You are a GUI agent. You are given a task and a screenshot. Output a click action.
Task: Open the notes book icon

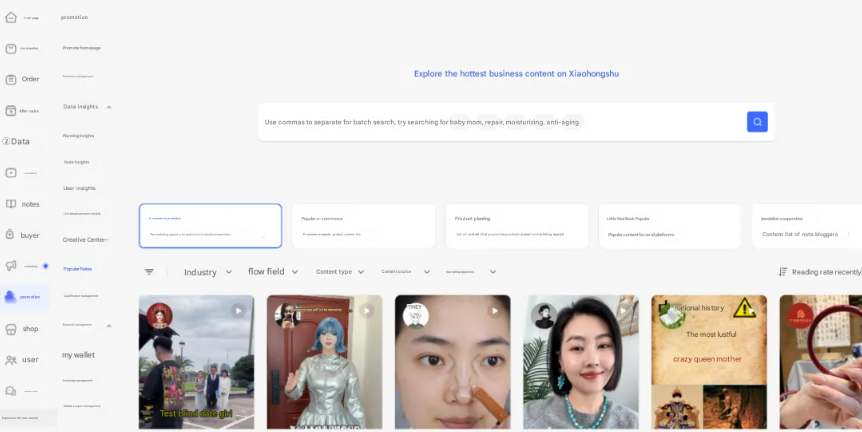pyautogui.click(x=10, y=204)
